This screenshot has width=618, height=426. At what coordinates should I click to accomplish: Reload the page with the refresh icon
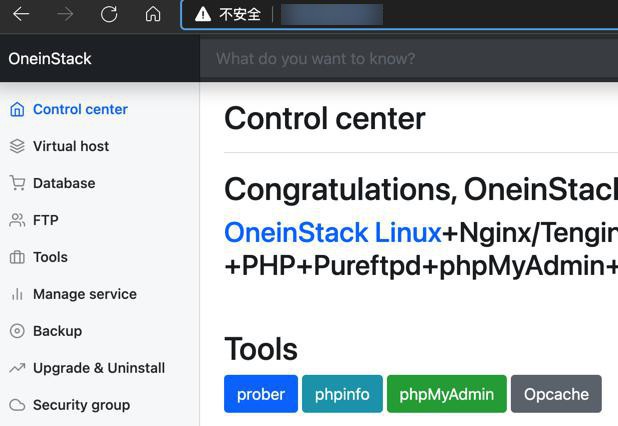click(x=109, y=14)
